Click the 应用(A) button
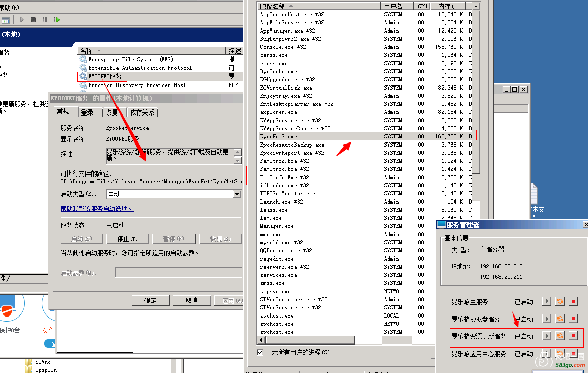Screen dimensions: 588x373 (x=229, y=300)
